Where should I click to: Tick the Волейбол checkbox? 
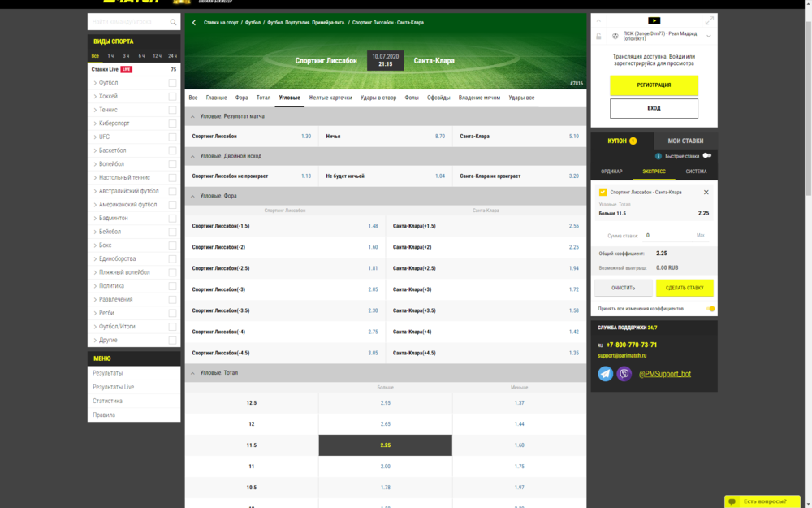(x=172, y=164)
